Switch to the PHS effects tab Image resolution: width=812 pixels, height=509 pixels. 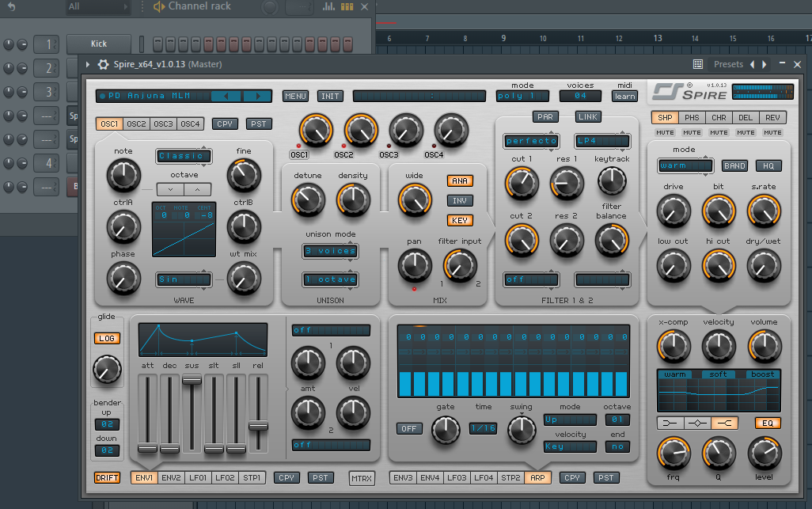coord(692,117)
